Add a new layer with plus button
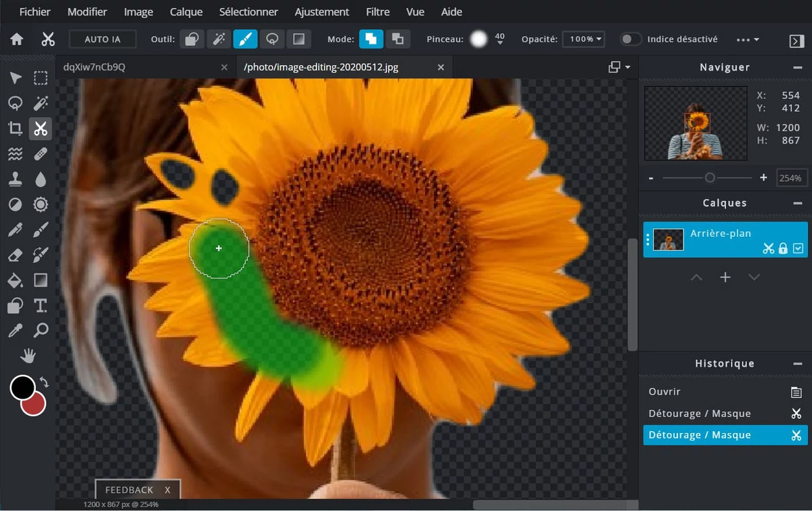 coord(725,277)
